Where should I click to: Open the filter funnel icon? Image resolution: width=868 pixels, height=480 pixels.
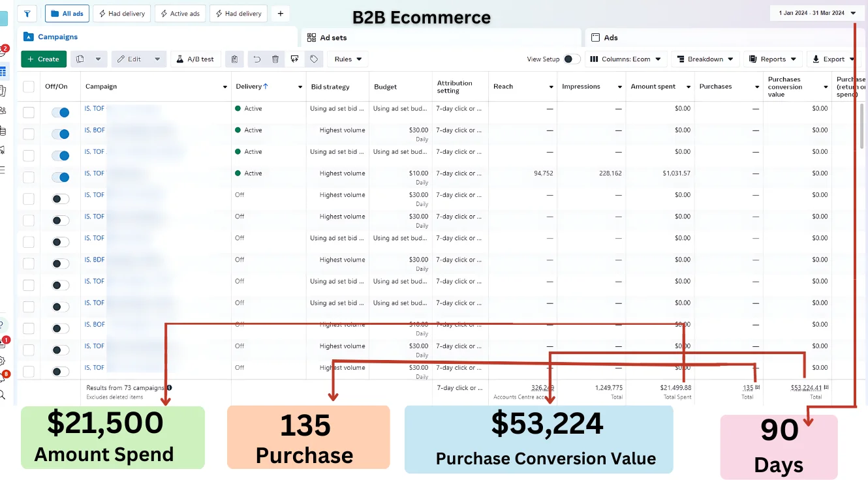[27, 14]
